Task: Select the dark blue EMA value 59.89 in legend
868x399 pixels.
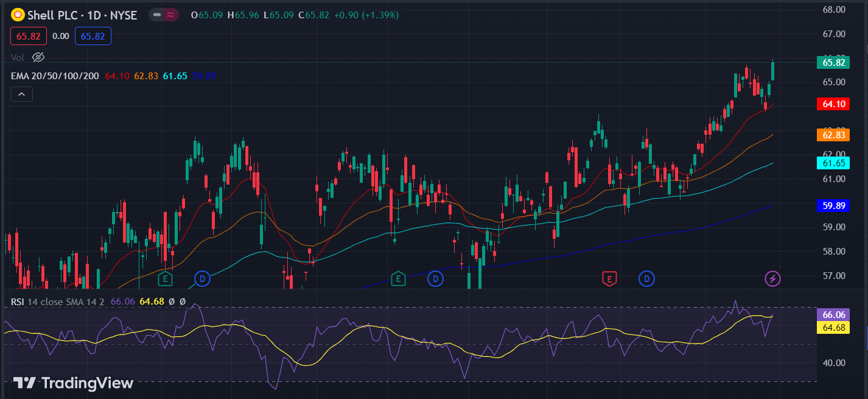Action: click(x=205, y=76)
